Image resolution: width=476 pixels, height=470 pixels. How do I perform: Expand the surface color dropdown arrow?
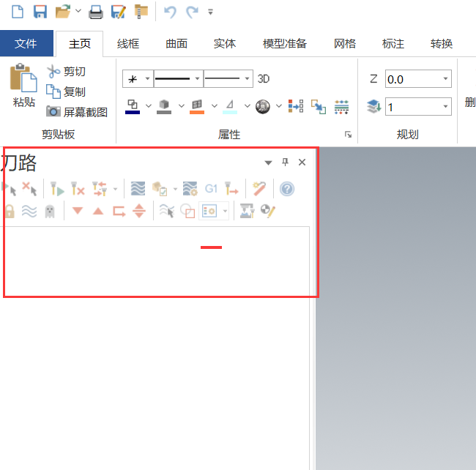pyautogui.click(x=215, y=106)
